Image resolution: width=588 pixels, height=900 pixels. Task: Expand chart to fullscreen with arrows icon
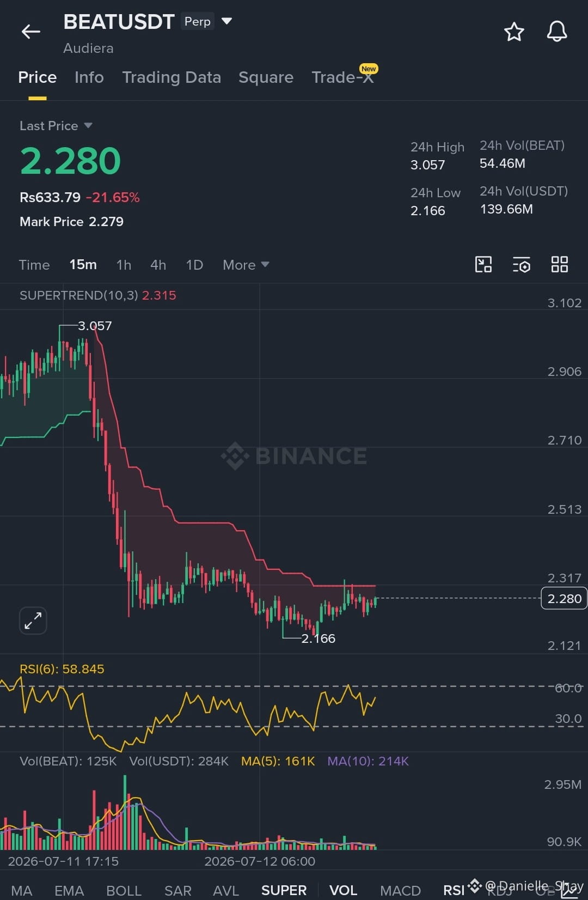[x=33, y=621]
